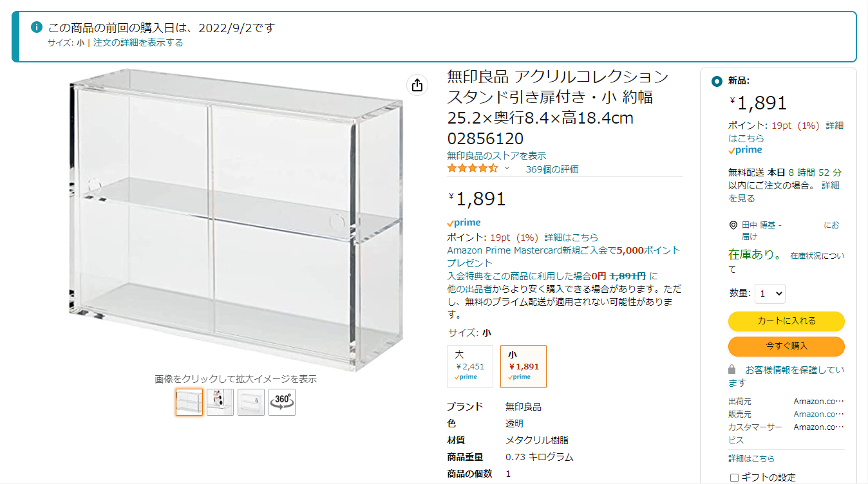Click the カートに入れる button
Screen dimensions: 868x484
786,321
